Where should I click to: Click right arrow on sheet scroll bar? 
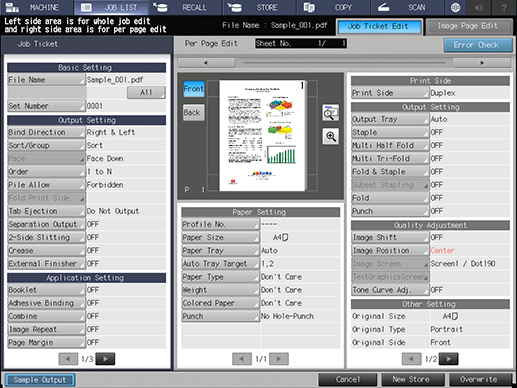(482, 63)
